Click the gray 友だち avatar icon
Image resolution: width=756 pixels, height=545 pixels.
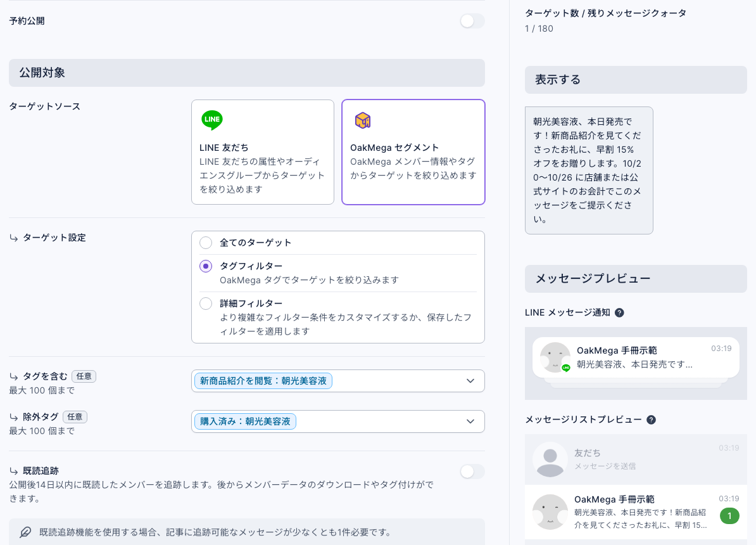click(550, 459)
